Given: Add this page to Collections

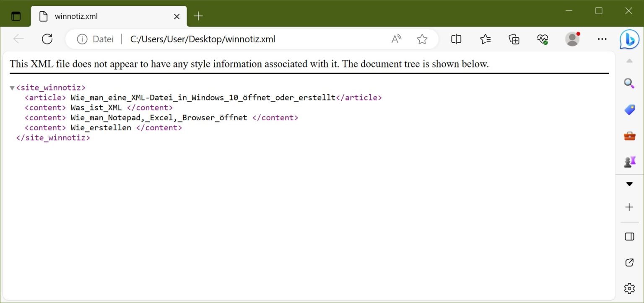Looking at the screenshot, I should tap(513, 39).
